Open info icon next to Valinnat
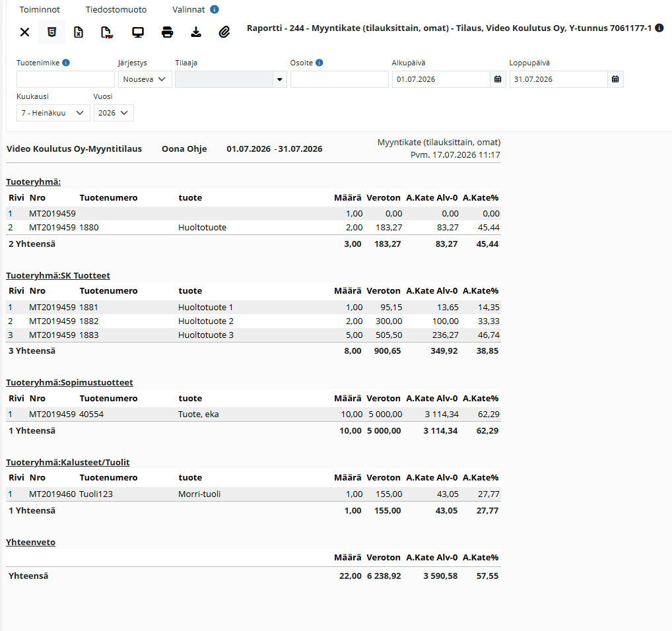The image size is (672, 631). pos(215,9)
